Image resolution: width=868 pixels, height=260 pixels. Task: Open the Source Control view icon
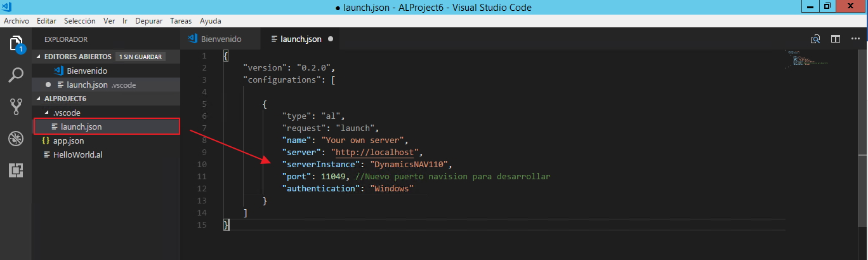click(16, 106)
